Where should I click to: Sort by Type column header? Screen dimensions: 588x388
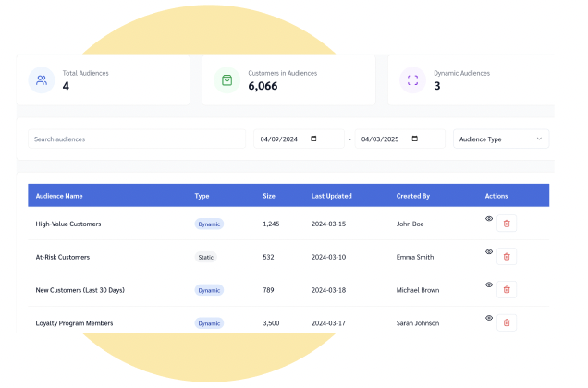(x=202, y=196)
